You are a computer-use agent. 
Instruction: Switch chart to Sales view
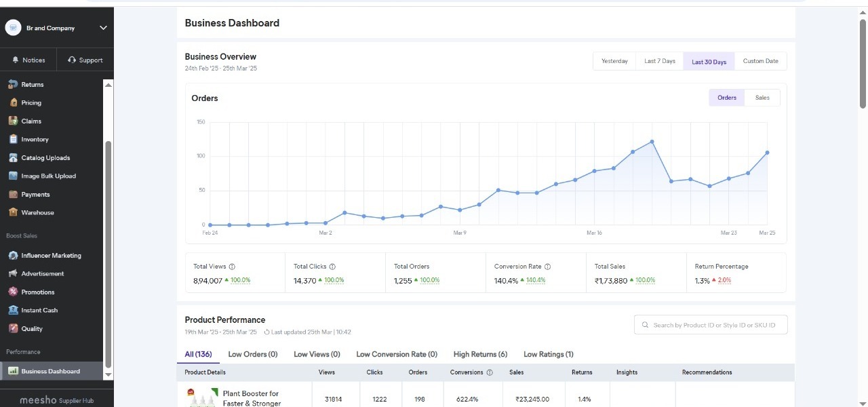(762, 98)
